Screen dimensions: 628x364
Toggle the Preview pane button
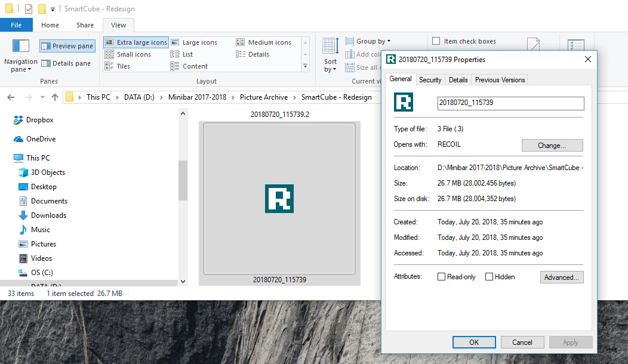[67, 46]
